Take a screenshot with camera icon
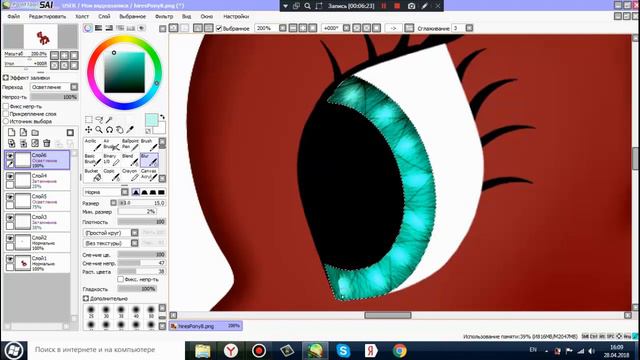Screen dimensions: 640x360 (x=411, y=6)
